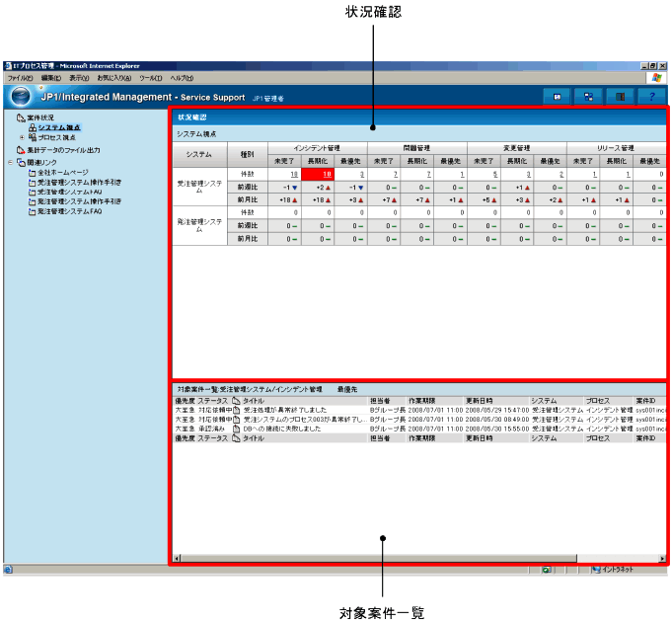This screenshot has width=672, height=625.
Task: Click the red highlighted 長期化 count cell
Action: click(x=321, y=173)
